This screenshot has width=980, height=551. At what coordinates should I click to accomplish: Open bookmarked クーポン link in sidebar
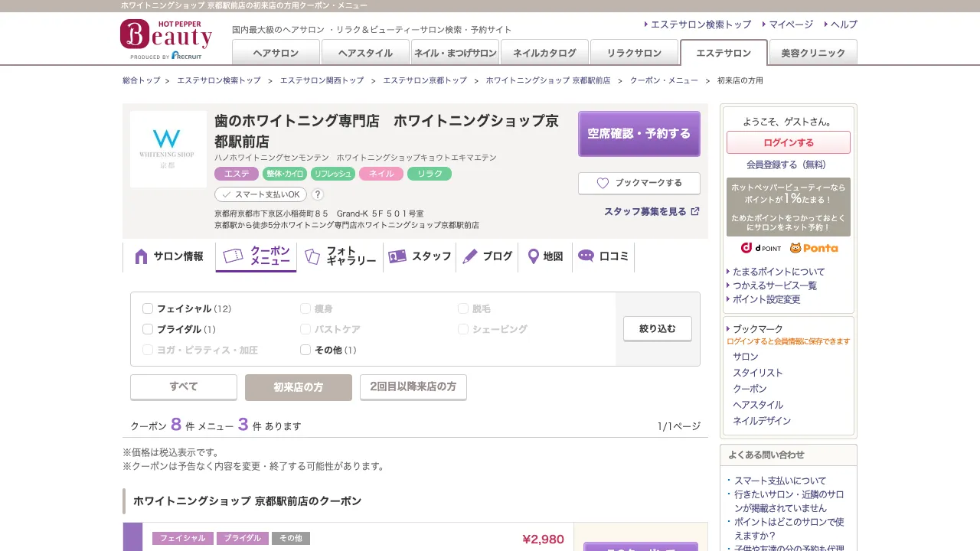pyautogui.click(x=750, y=389)
